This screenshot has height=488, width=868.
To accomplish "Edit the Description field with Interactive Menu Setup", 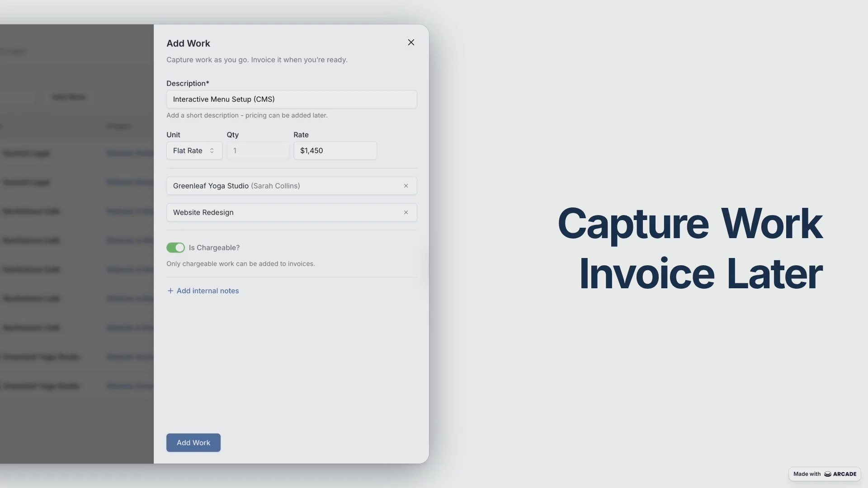I will click(292, 99).
